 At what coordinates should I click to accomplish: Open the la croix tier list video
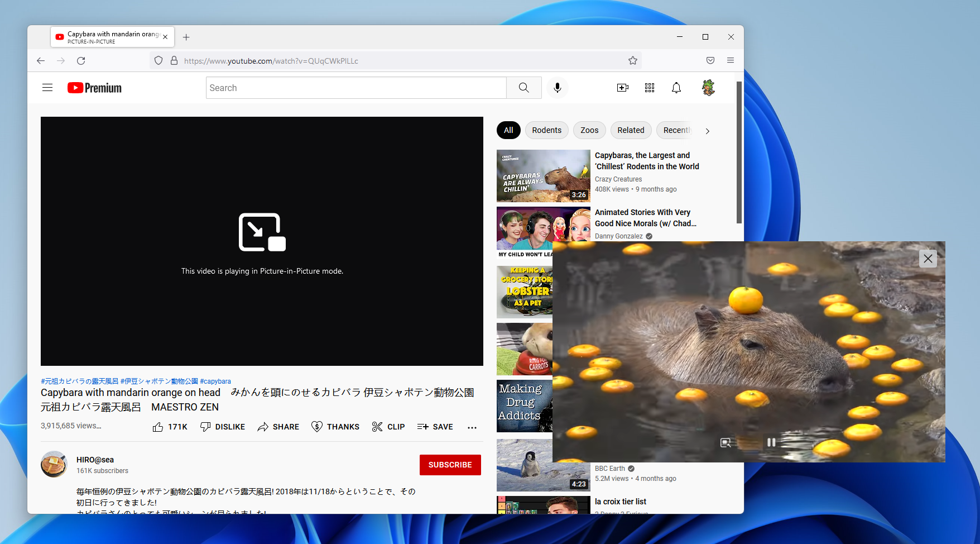click(x=621, y=502)
